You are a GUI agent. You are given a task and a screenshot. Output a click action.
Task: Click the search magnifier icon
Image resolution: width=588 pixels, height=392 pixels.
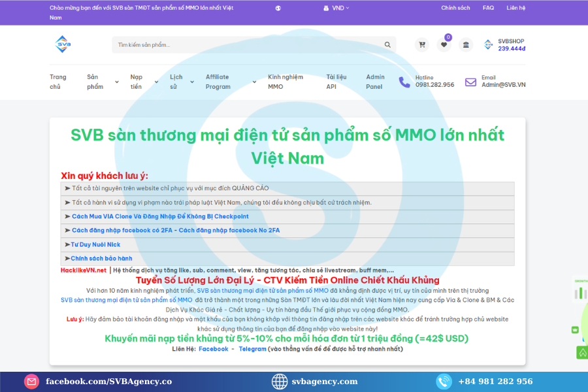point(387,44)
